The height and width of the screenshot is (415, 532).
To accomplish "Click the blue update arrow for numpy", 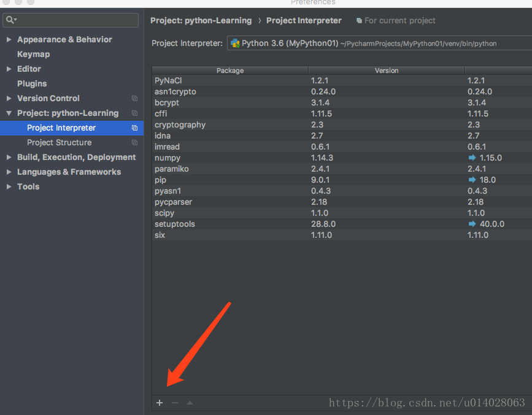I will point(472,158).
